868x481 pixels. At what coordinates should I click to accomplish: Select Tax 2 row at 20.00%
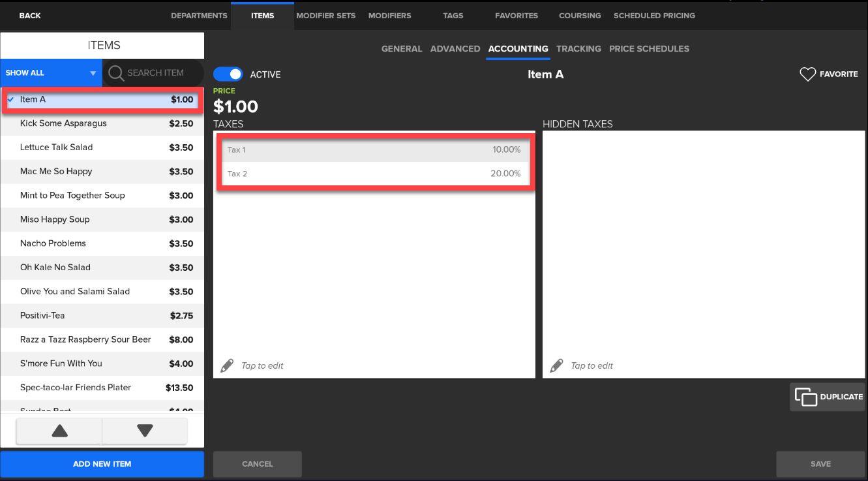coord(374,174)
